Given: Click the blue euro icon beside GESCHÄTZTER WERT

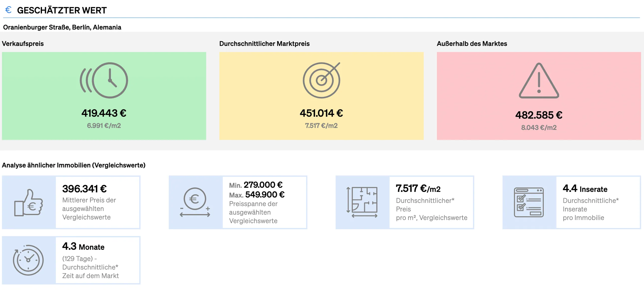Looking at the screenshot, I should (x=8, y=10).
